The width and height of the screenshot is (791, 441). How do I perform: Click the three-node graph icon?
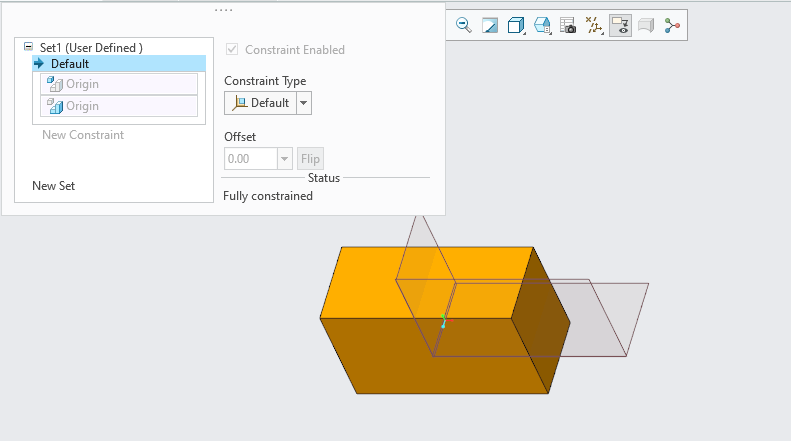(672, 25)
